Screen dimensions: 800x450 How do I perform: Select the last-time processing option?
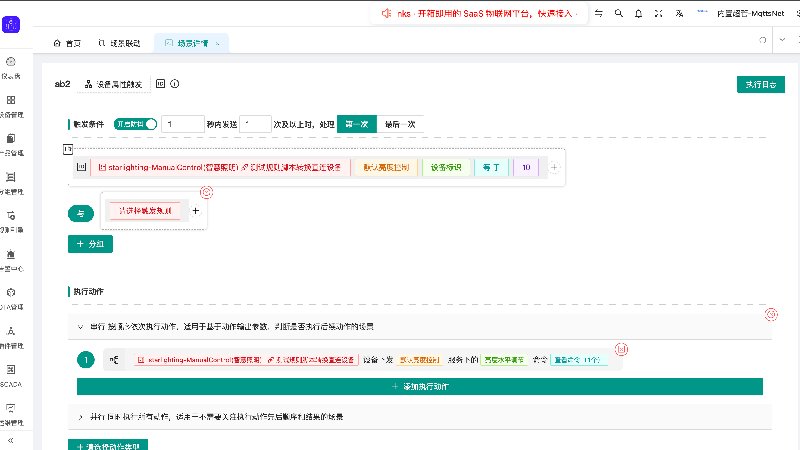[x=400, y=124]
